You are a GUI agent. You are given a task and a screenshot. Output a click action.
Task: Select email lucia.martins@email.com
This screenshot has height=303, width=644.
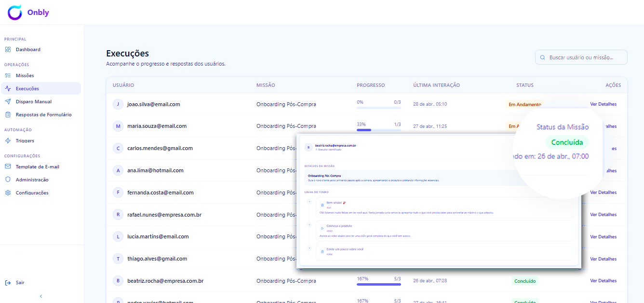click(158, 237)
